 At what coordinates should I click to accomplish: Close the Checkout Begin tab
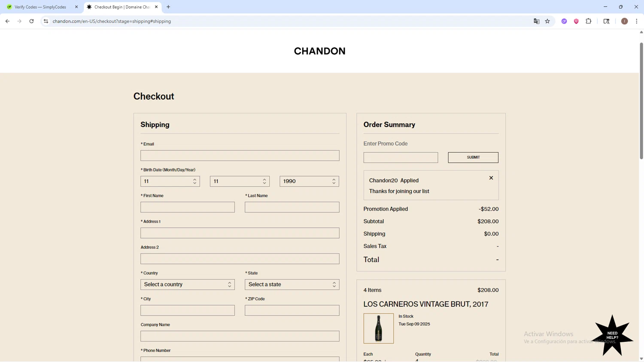pos(156,7)
